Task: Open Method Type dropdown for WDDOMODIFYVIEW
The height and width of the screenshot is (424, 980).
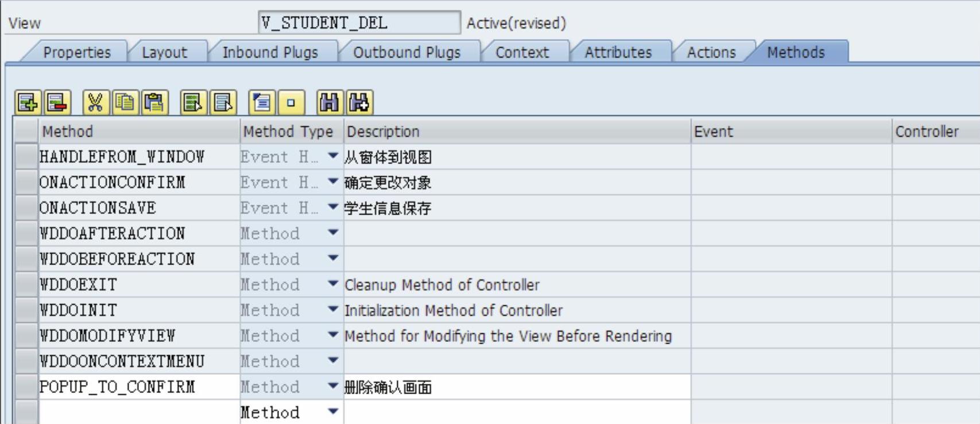Action: [332, 335]
